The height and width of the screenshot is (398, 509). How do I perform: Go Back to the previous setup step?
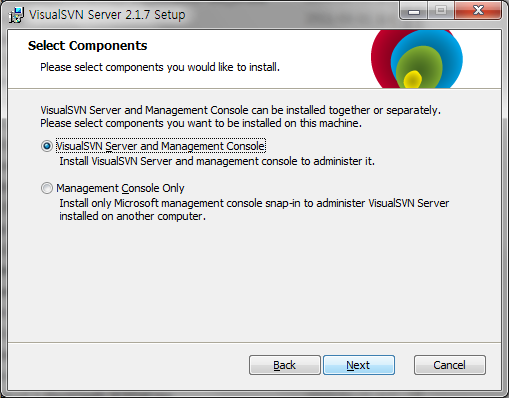click(x=285, y=365)
